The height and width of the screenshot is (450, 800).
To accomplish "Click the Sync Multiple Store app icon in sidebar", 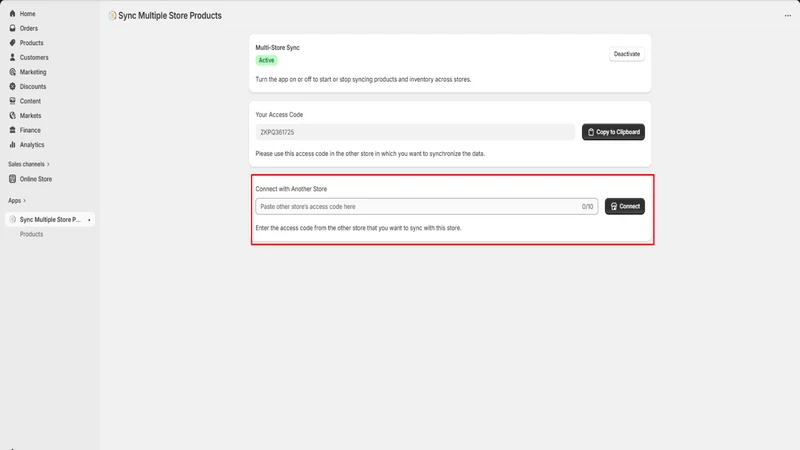I will coord(12,219).
